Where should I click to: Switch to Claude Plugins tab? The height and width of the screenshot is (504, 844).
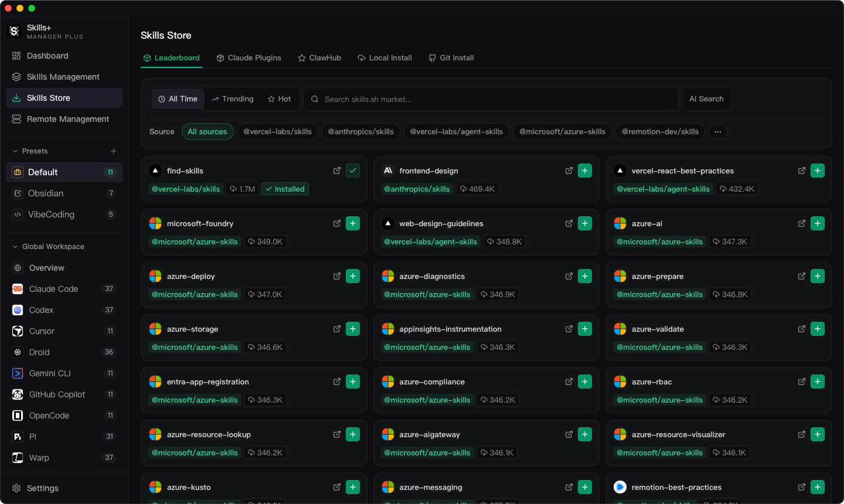click(x=249, y=58)
